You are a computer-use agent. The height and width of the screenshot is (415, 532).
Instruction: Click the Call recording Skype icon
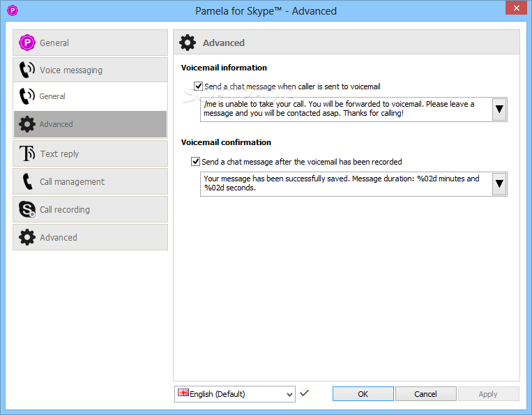click(x=27, y=209)
